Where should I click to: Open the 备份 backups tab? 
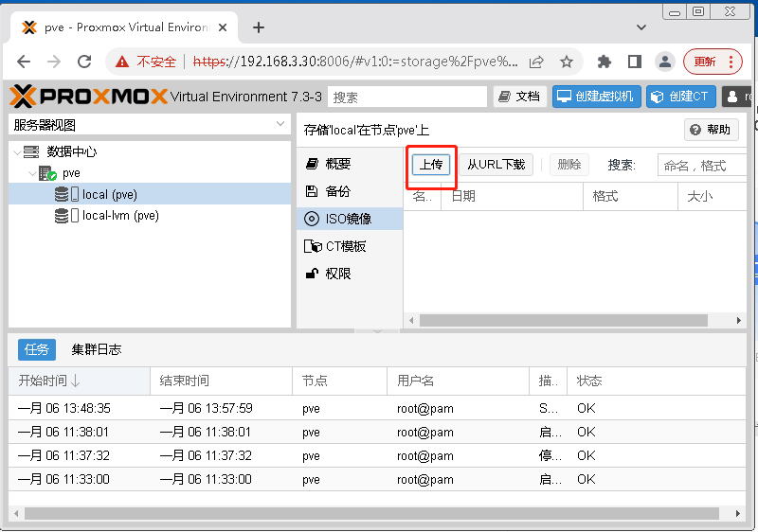click(x=349, y=191)
